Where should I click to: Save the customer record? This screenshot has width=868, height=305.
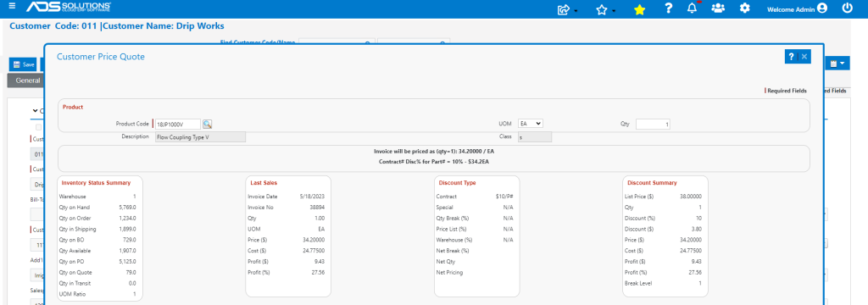23,64
